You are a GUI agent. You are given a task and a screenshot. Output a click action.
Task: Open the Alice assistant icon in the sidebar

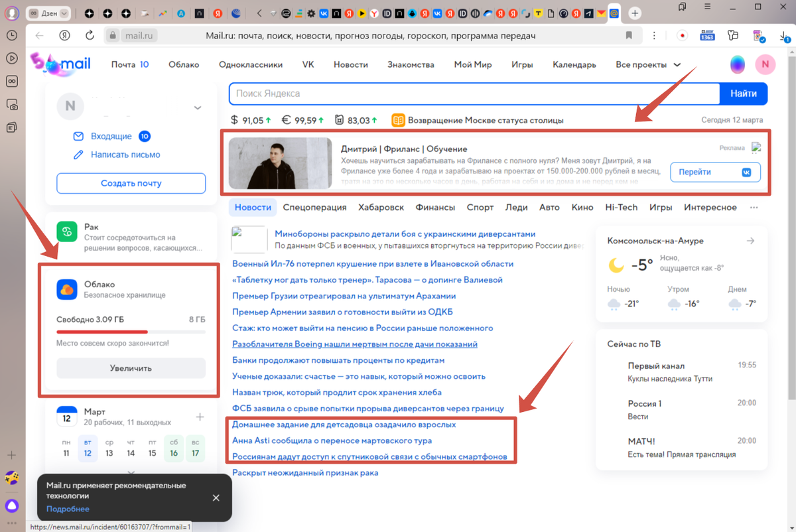11,505
